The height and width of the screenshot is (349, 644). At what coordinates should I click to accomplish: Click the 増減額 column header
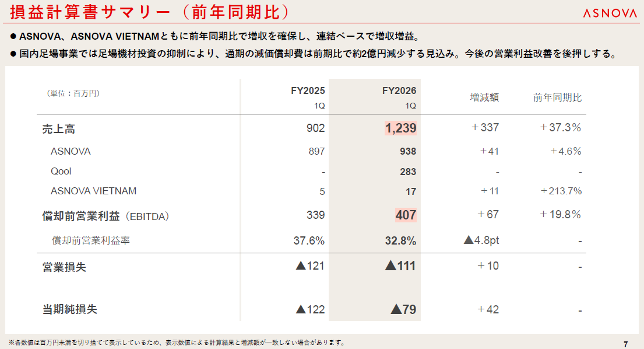485,97
